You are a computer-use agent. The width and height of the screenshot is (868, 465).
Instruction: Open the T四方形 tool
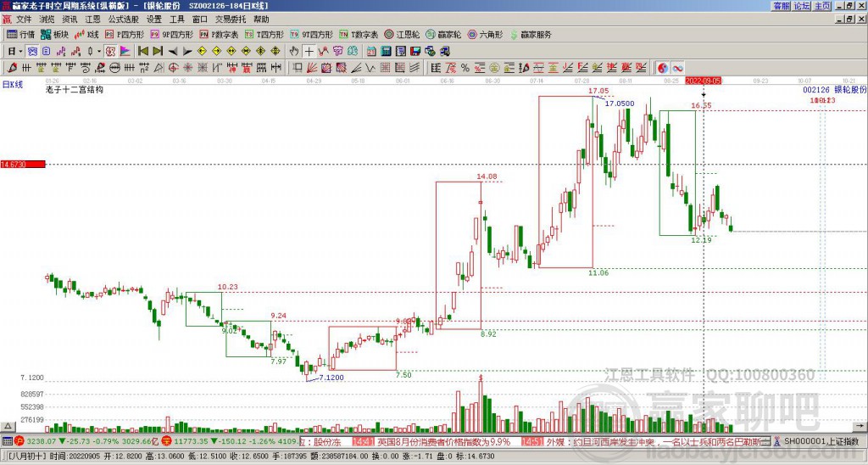point(264,34)
